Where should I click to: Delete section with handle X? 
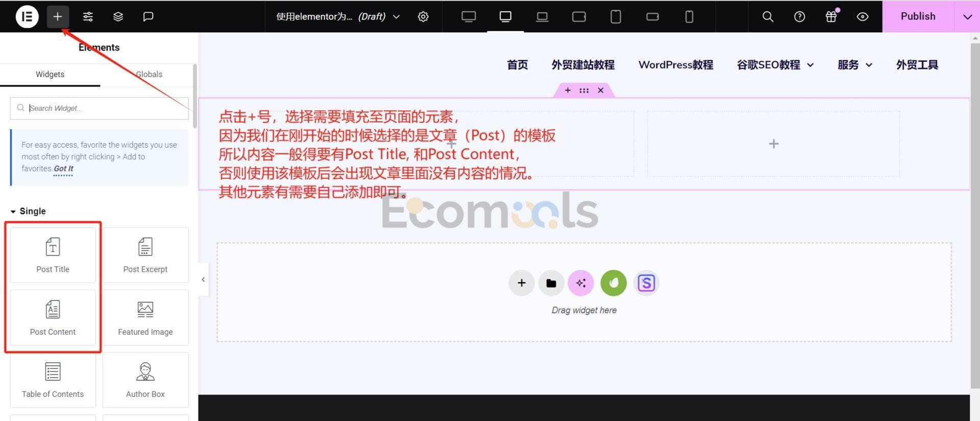click(x=601, y=90)
